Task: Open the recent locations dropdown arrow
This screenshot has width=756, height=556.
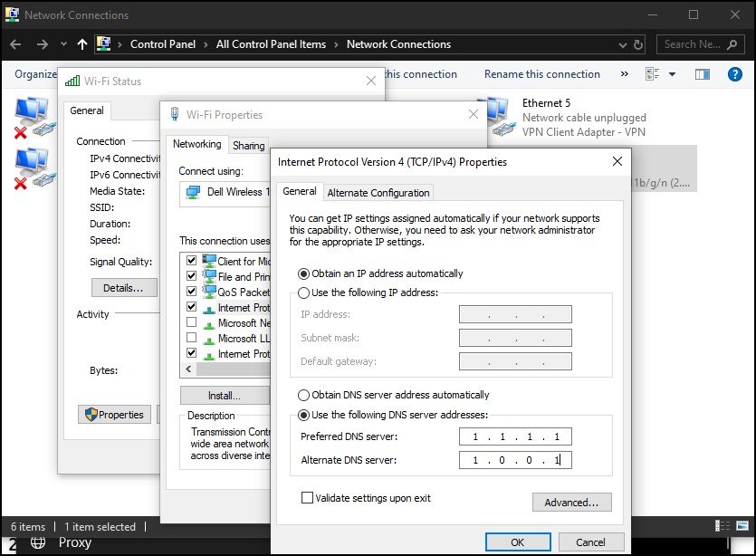Action: click(63, 44)
